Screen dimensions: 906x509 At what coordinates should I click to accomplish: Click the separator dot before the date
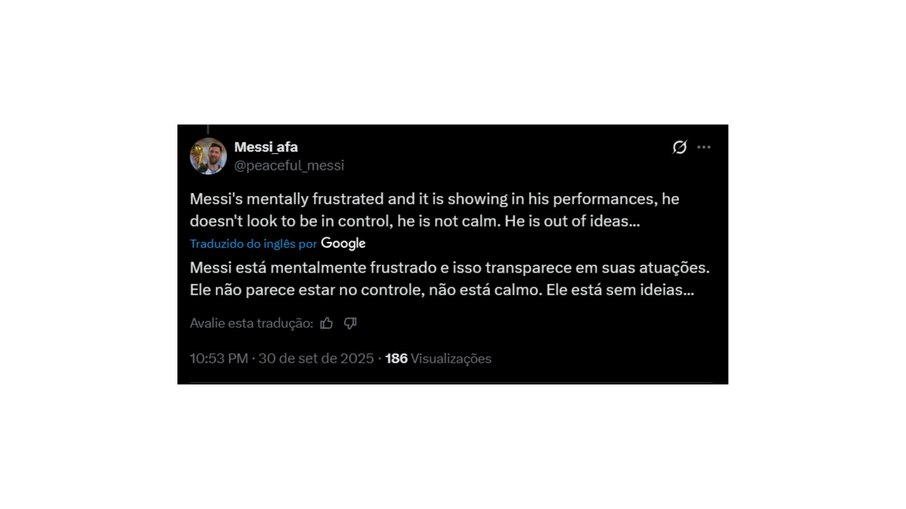pyautogui.click(x=253, y=358)
